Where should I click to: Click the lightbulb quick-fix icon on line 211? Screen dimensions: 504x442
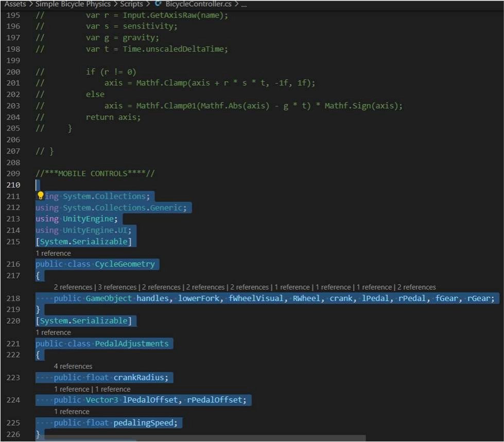[x=40, y=196]
